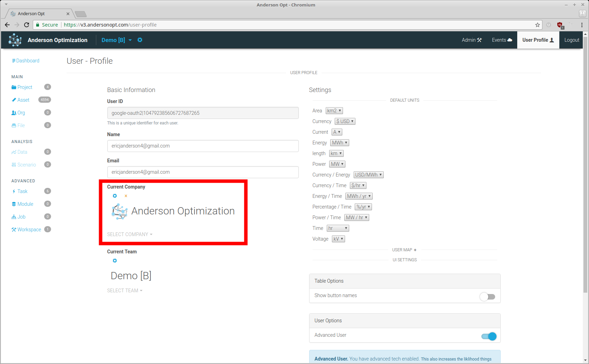
Task: Click the gear icon next to Demo [B]
Action: (140, 40)
